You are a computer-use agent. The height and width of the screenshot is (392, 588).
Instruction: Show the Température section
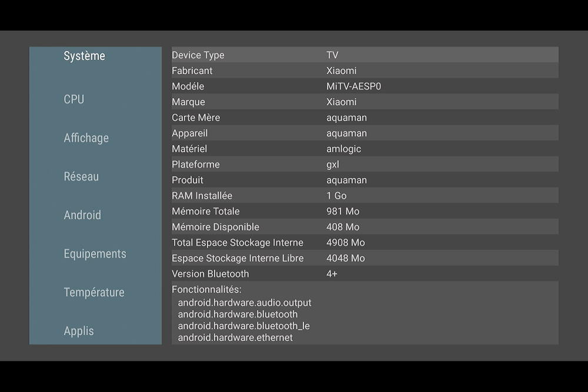pos(94,292)
